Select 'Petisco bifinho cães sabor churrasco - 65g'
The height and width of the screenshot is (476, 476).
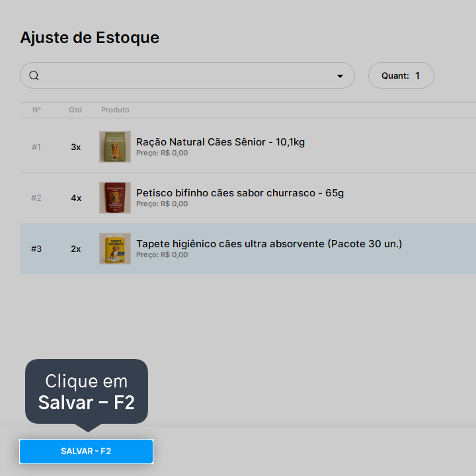tap(240, 193)
